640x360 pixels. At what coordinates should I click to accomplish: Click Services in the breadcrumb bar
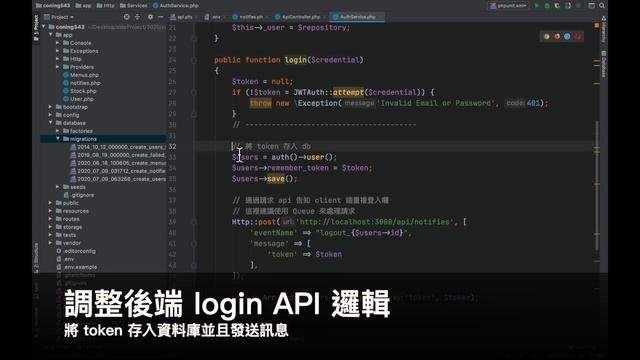pos(134,6)
